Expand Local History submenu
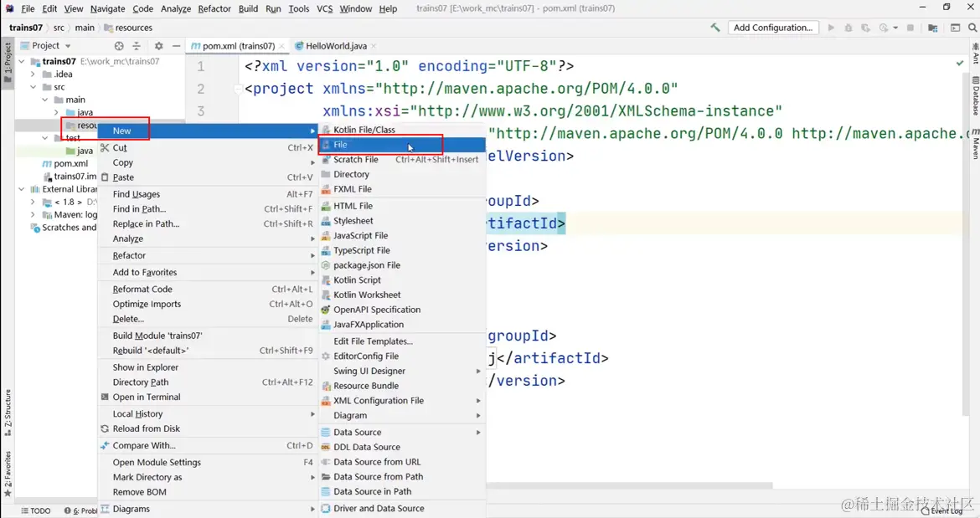Image resolution: width=980 pixels, height=518 pixels. click(208, 414)
